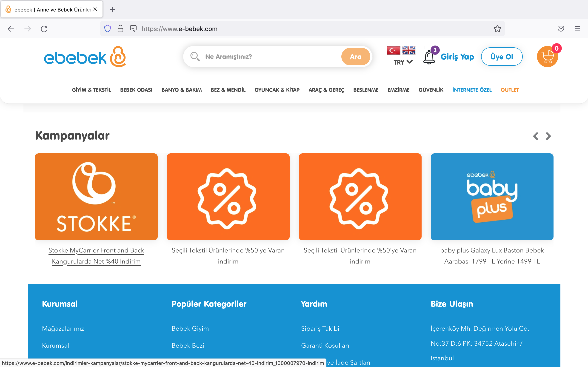Image resolution: width=588 pixels, height=367 pixels.
Task: Click the tracking protection shield icon
Action: pyautogui.click(x=107, y=29)
